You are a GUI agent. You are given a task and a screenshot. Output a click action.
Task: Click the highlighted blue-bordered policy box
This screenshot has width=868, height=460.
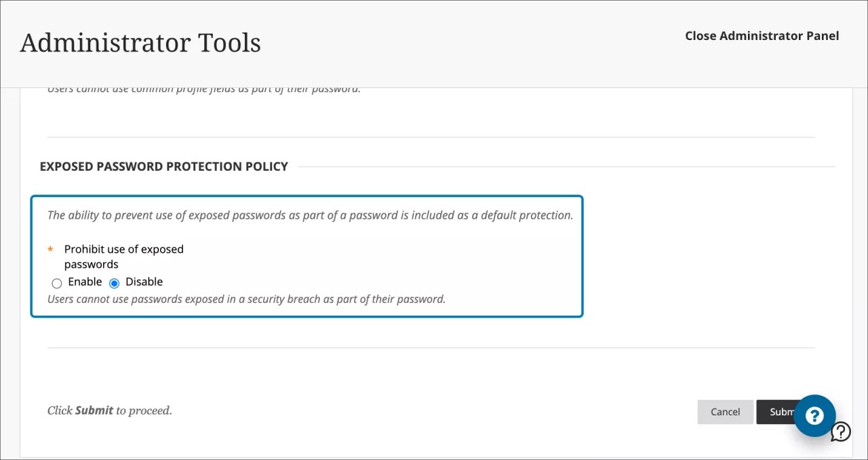307,256
